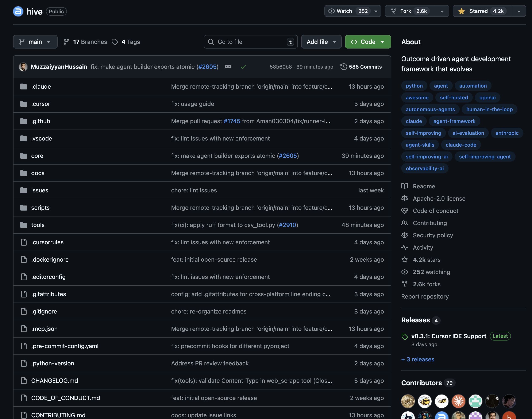Show + 3 releases

(x=417, y=359)
